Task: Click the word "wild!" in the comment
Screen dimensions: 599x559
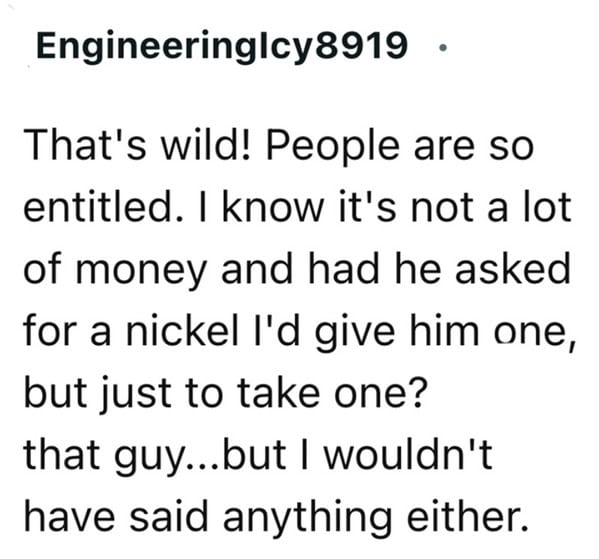Action: (x=206, y=146)
